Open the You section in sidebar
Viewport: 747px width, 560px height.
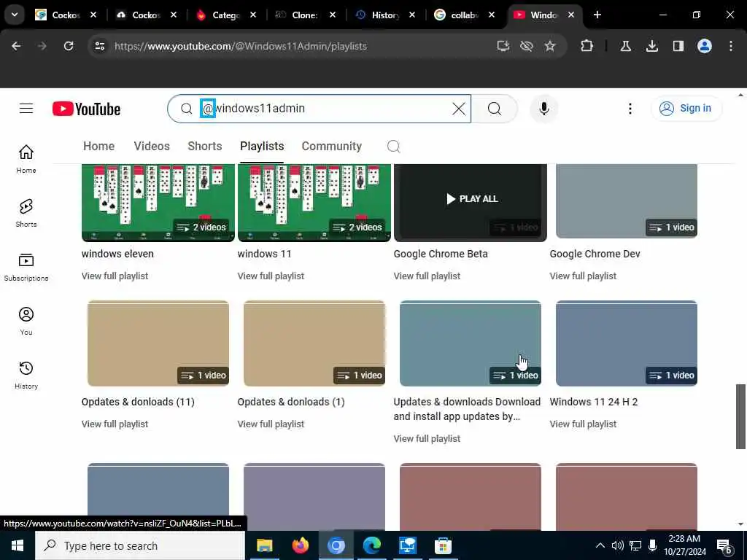tap(26, 321)
